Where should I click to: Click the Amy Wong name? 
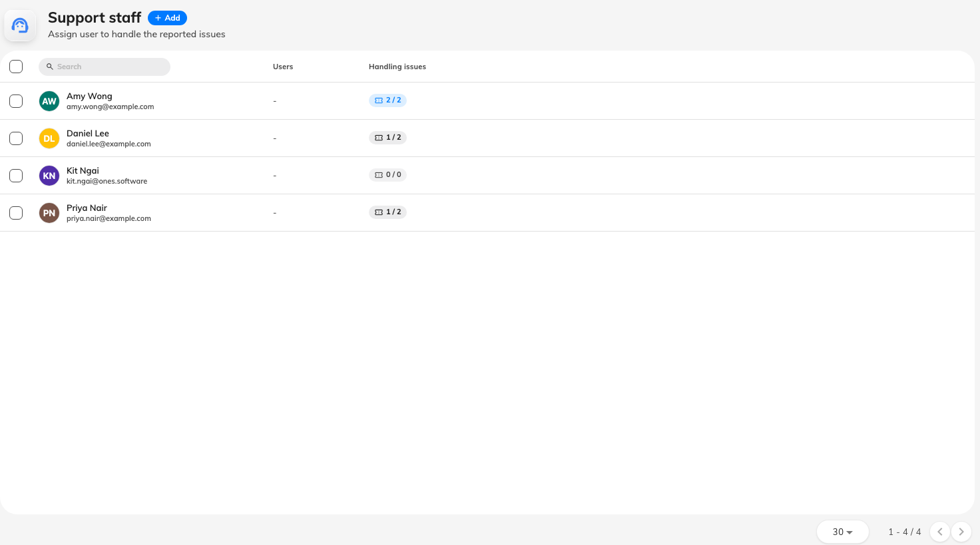[x=89, y=96]
